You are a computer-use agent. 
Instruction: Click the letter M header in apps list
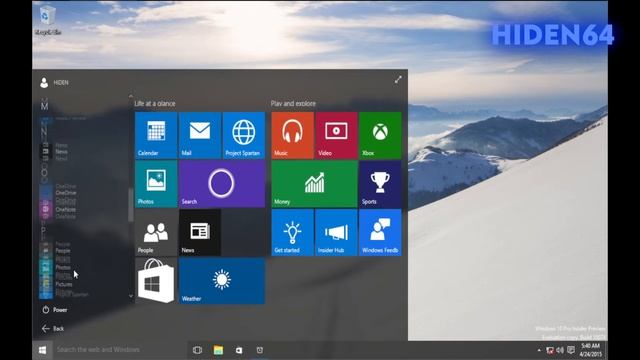tap(44, 106)
